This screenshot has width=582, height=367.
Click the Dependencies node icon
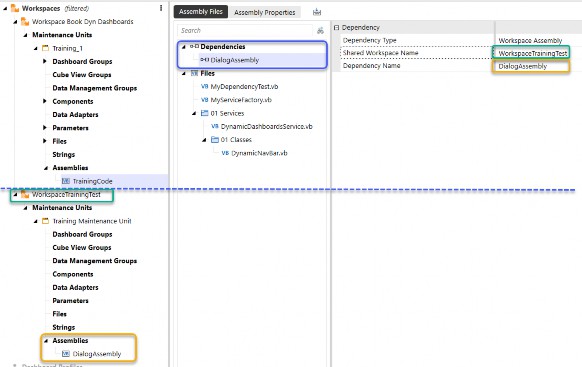coord(194,46)
